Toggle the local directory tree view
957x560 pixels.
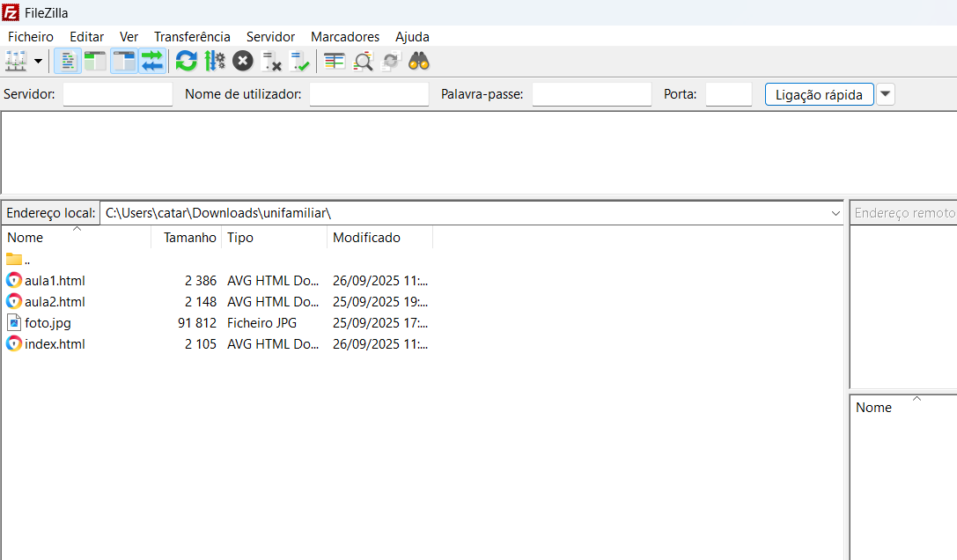[95, 61]
